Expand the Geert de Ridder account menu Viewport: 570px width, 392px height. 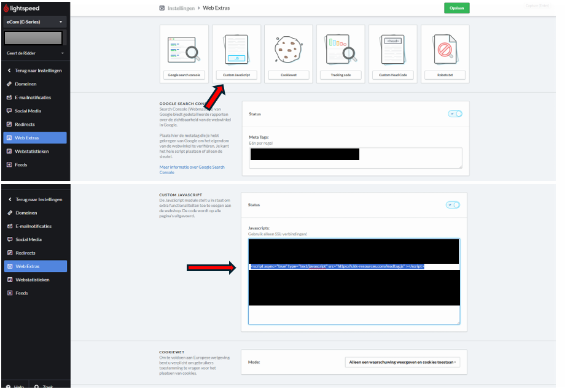tap(34, 53)
